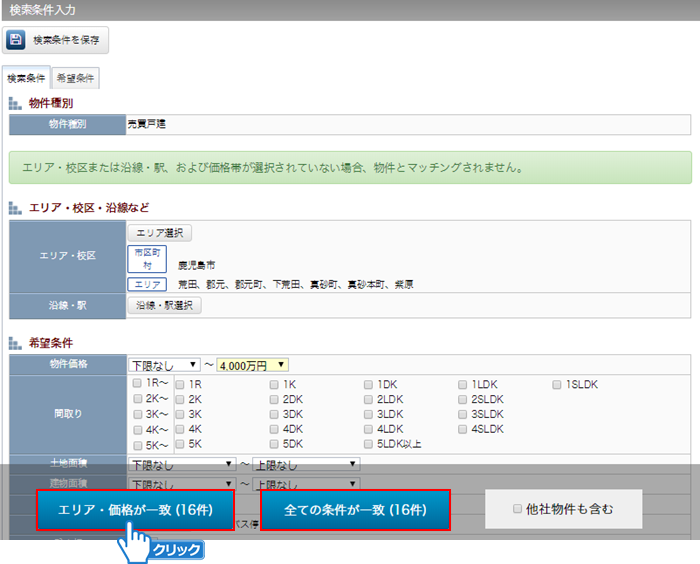Open the 土地面積 上限なし dropdown

point(306,464)
